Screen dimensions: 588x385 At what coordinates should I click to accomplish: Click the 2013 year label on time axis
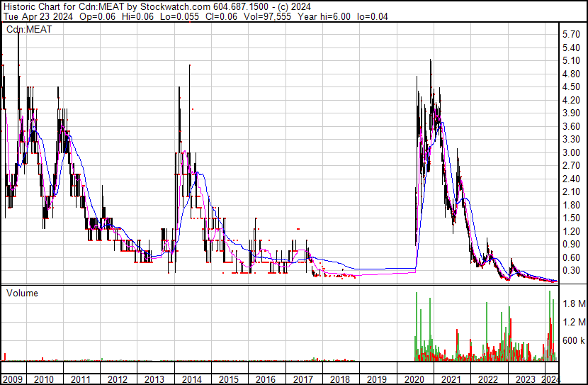[154, 379]
